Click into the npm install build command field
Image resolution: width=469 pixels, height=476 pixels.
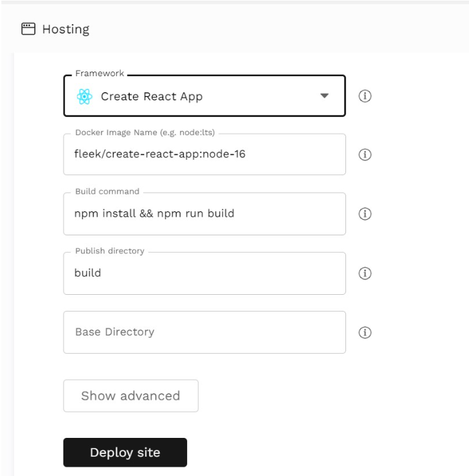point(204,214)
